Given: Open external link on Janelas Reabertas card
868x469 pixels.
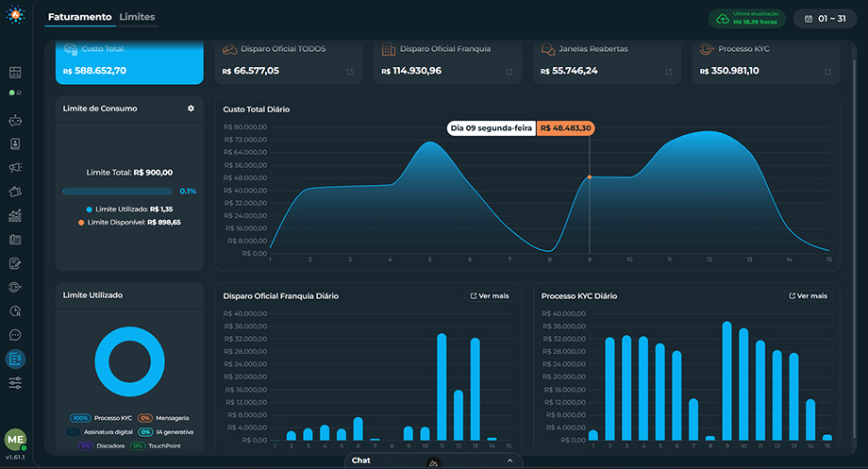Looking at the screenshot, I should coord(668,72).
